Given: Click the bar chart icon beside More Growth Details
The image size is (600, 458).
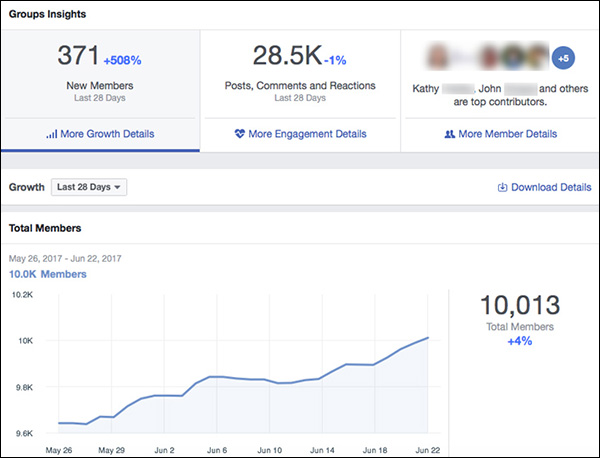Looking at the screenshot, I should coord(53,134).
